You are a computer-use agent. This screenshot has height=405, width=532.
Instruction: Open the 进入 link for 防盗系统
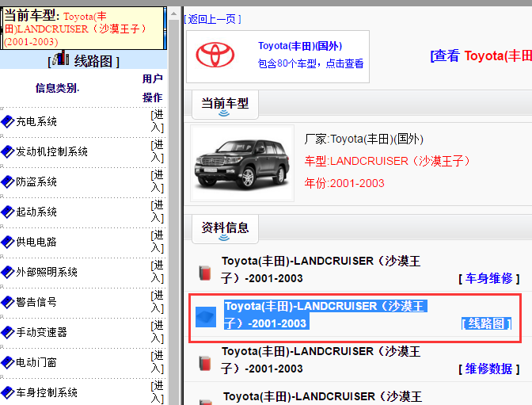[x=157, y=181]
